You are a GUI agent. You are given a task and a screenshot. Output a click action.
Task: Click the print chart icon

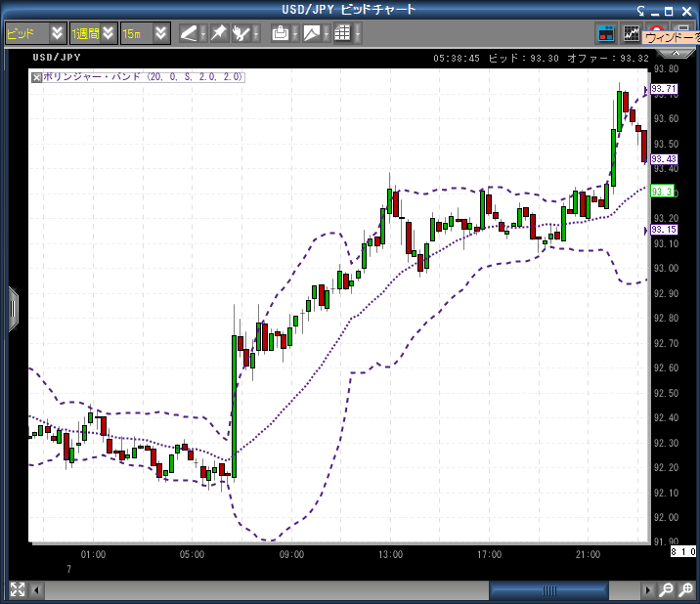click(281, 33)
